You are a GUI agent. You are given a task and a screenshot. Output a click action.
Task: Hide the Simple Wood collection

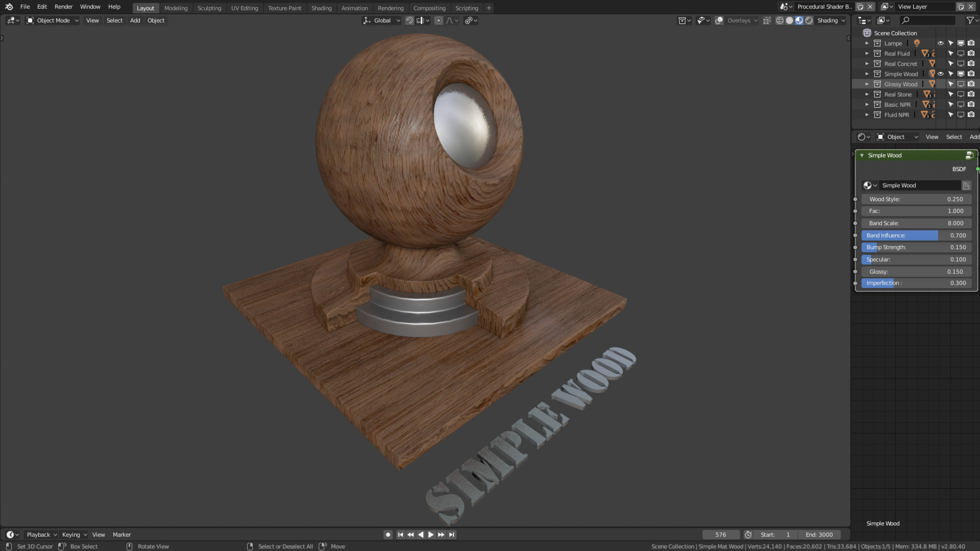click(x=940, y=74)
